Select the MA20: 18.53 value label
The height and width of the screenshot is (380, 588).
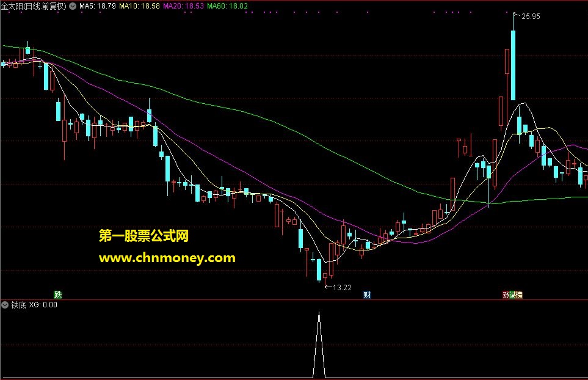tap(183, 6)
